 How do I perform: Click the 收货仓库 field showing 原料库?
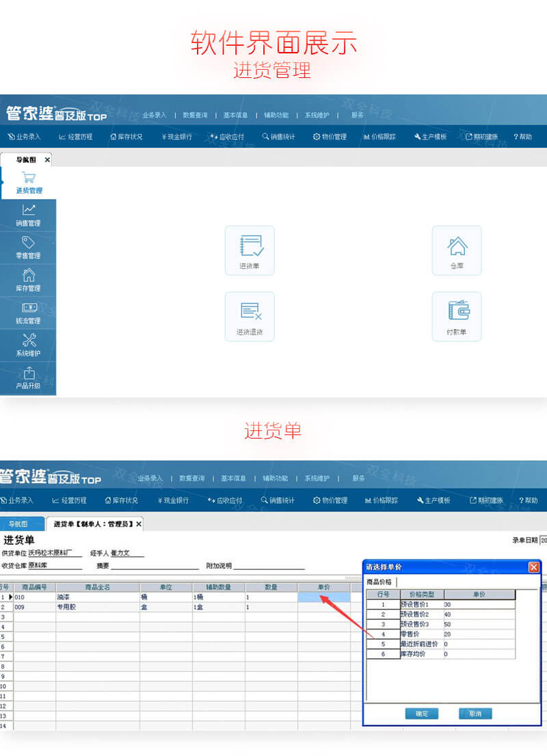tap(55, 566)
